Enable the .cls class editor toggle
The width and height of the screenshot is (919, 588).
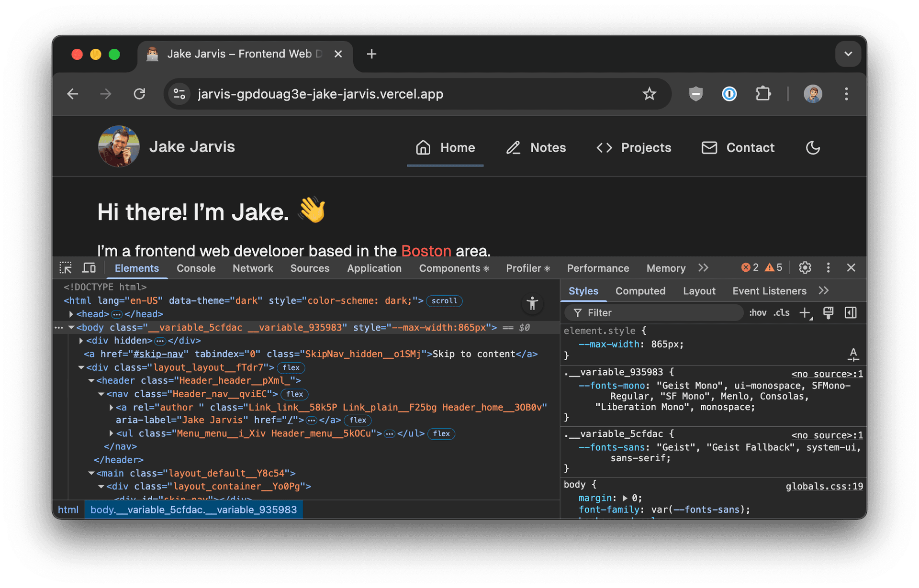point(781,312)
